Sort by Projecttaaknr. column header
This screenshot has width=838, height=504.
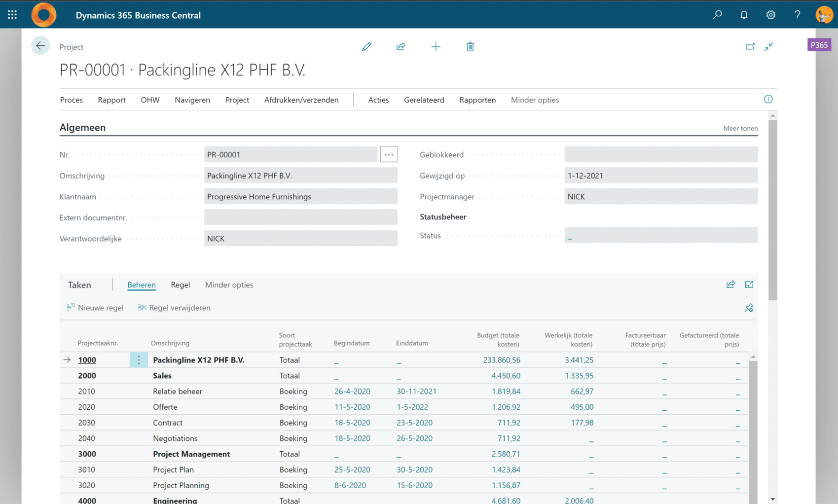click(x=98, y=343)
